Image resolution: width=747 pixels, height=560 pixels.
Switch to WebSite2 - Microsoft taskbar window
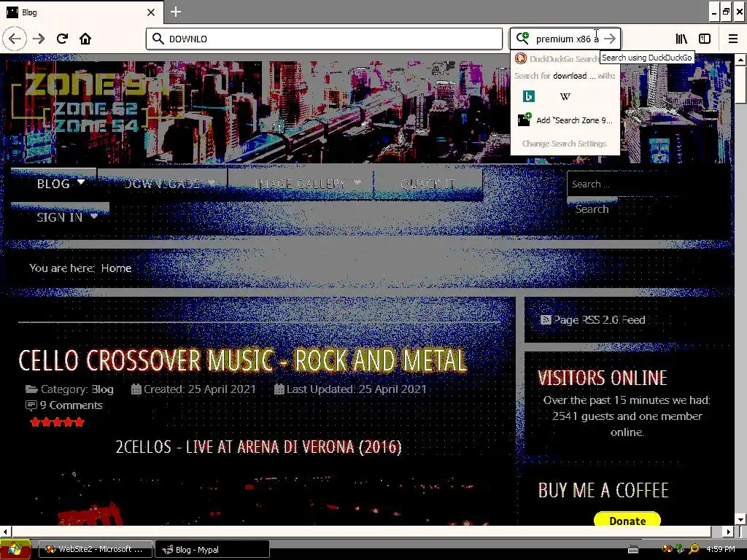[x=95, y=550]
